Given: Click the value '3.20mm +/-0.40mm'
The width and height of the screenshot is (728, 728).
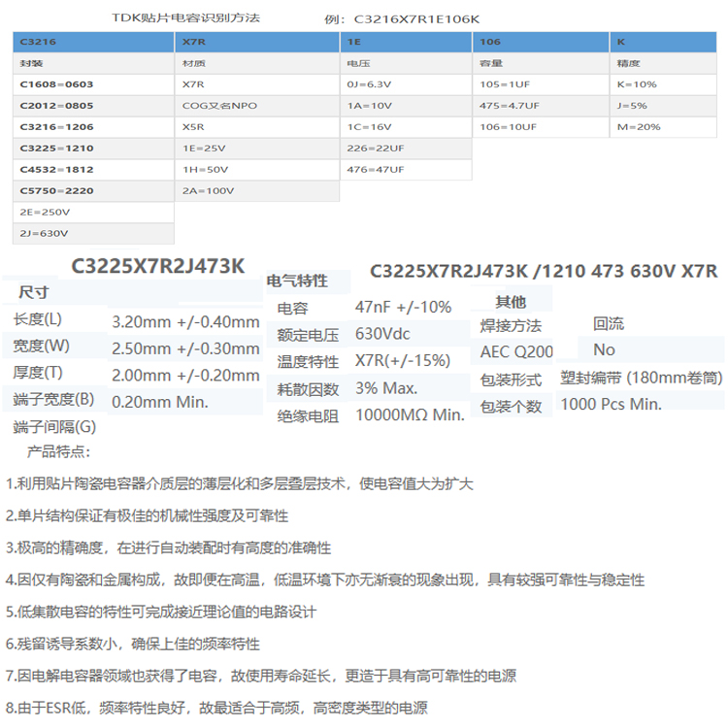Looking at the screenshot, I should pyautogui.click(x=185, y=321).
